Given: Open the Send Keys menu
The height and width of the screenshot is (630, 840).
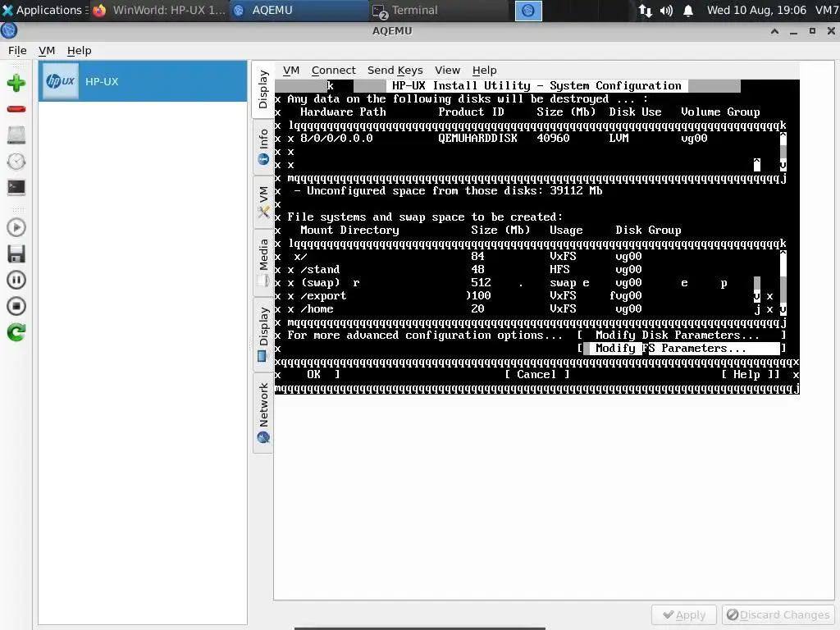Looking at the screenshot, I should tap(395, 71).
